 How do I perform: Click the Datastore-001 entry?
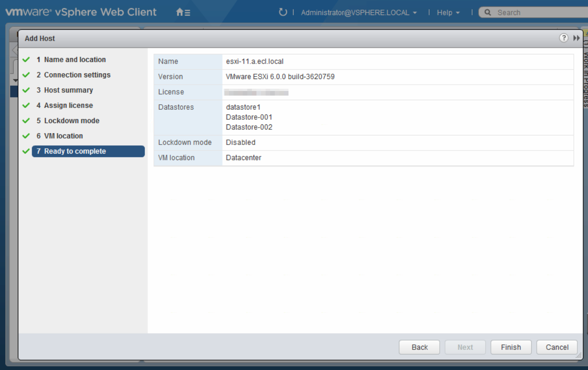[x=249, y=117]
